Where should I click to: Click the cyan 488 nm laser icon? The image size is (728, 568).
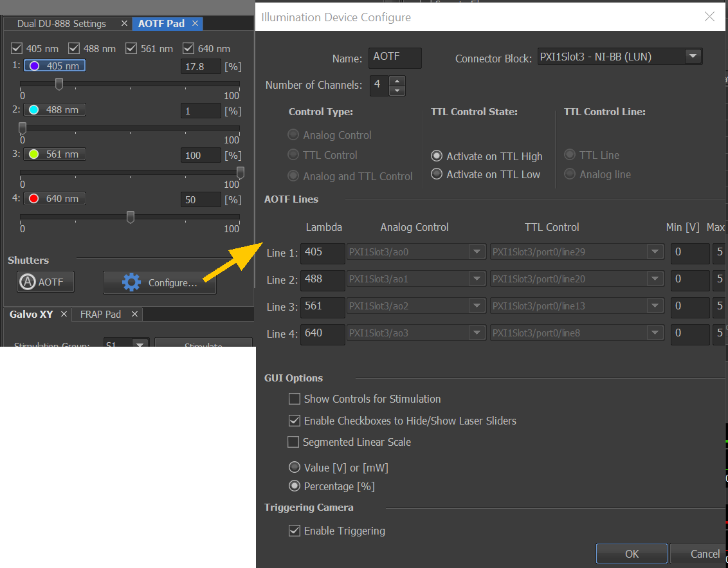tap(34, 110)
